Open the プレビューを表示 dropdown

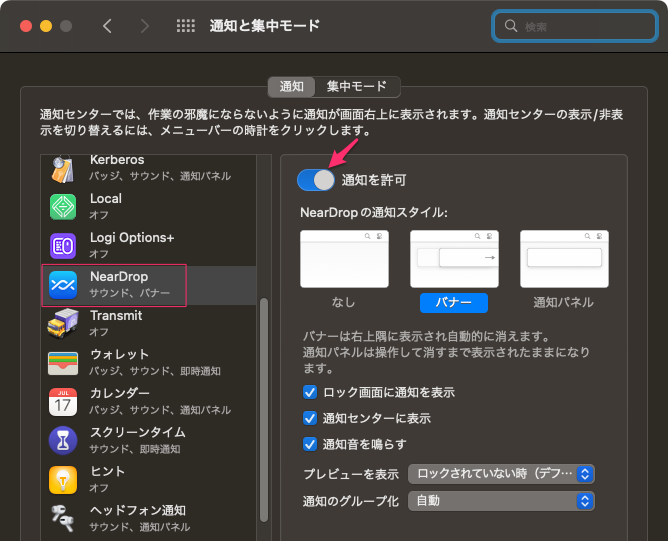click(x=502, y=474)
